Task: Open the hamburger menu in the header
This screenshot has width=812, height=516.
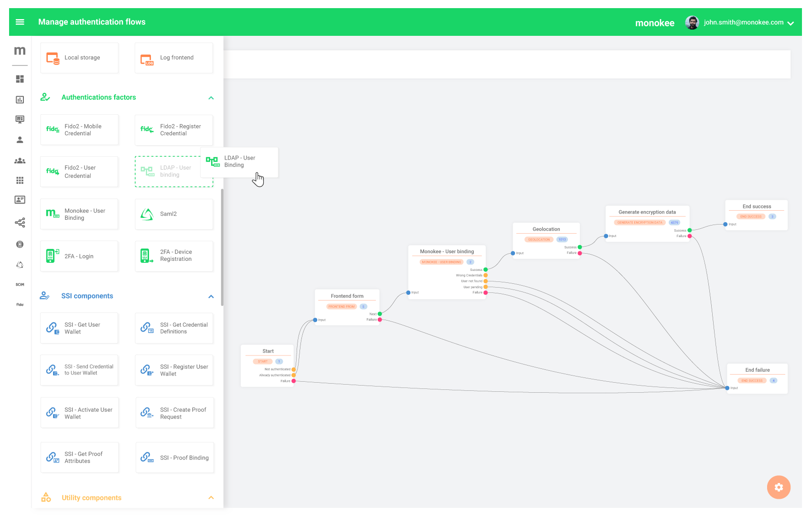Action: pyautogui.click(x=20, y=22)
